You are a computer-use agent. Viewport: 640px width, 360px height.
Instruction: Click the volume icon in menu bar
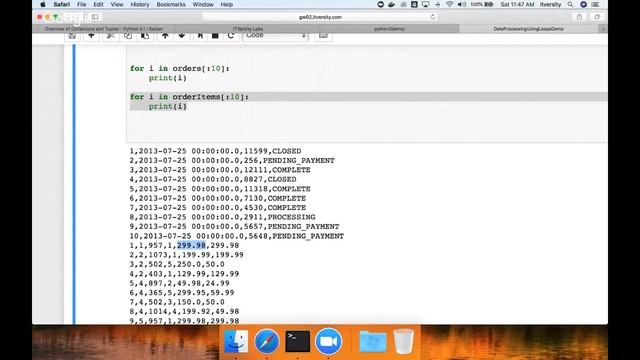tap(462, 4)
